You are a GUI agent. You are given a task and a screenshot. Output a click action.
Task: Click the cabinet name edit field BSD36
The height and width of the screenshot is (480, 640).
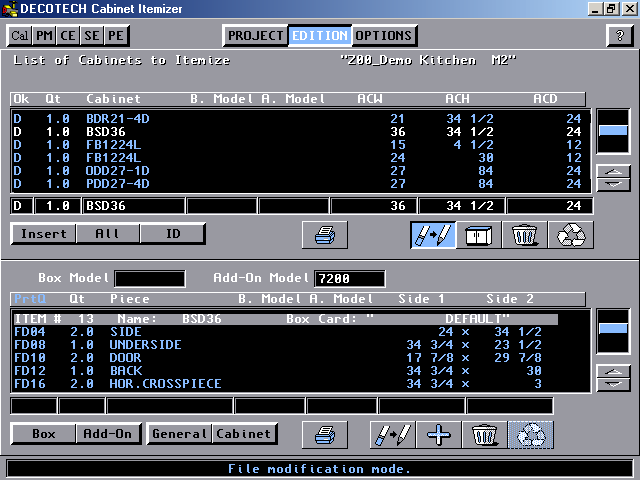click(133, 206)
